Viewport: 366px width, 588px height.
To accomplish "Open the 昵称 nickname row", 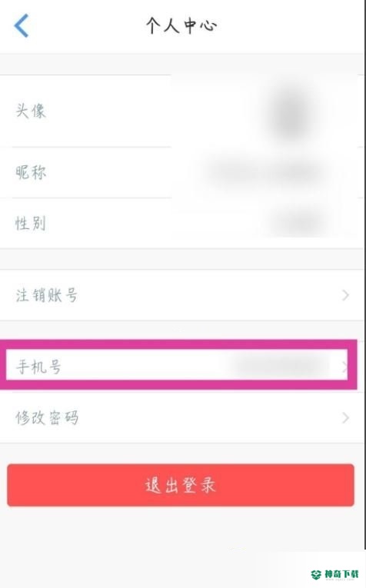I will point(181,172).
